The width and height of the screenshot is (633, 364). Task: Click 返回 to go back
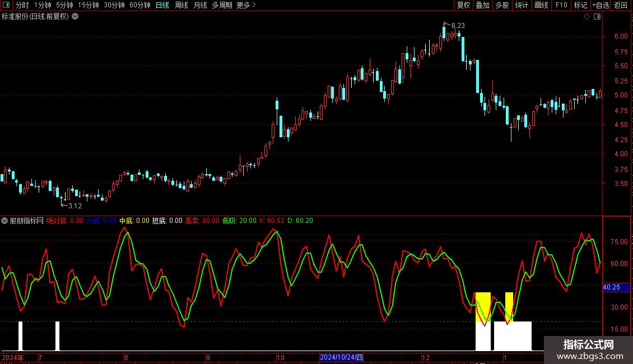pos(621,5)
